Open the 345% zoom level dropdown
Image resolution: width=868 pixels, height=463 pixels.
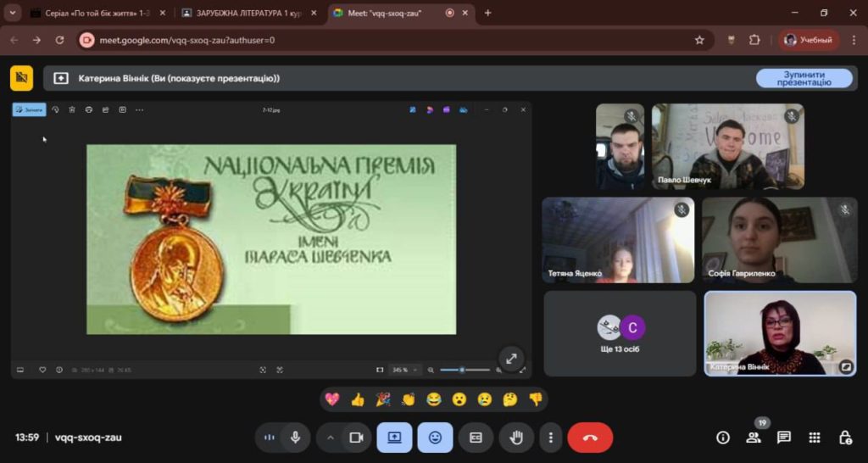click(401, 370)
